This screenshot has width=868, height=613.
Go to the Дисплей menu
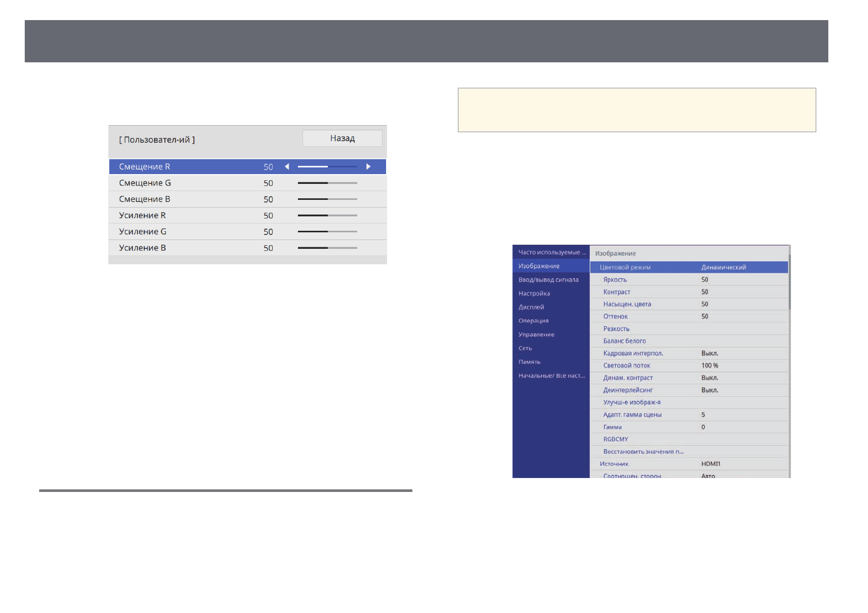tap(531, 307)
